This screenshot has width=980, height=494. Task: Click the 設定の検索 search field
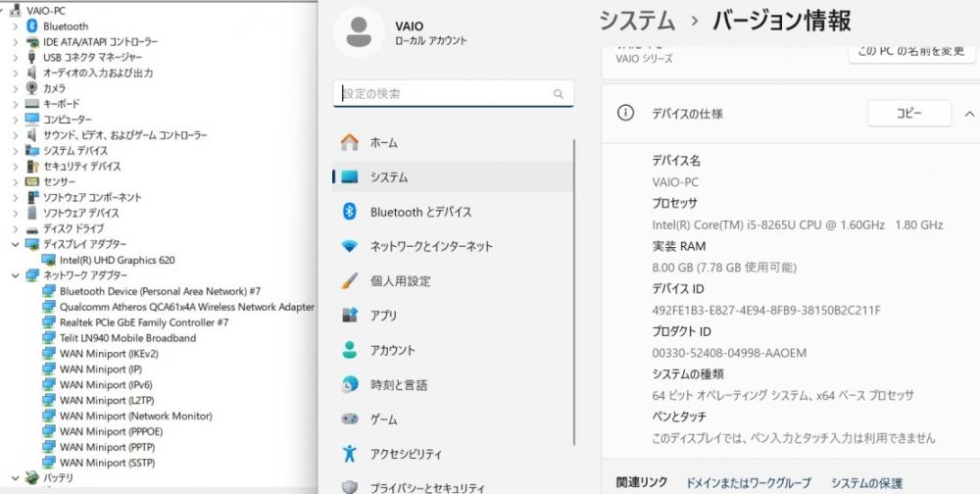click(x=453, y=94)
